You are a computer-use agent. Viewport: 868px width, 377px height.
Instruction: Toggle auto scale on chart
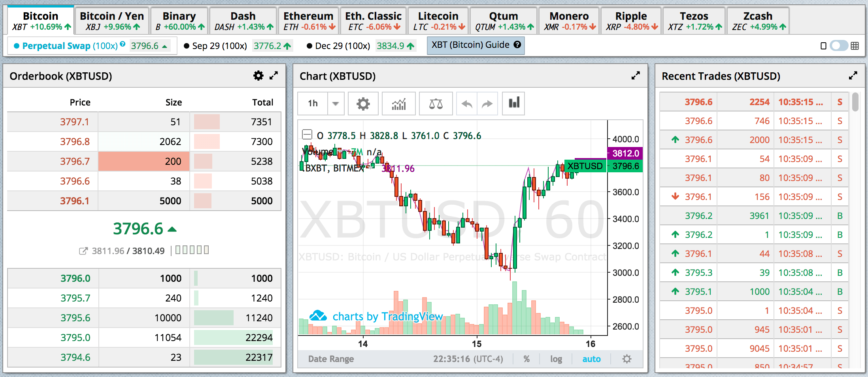pos(591,359)
